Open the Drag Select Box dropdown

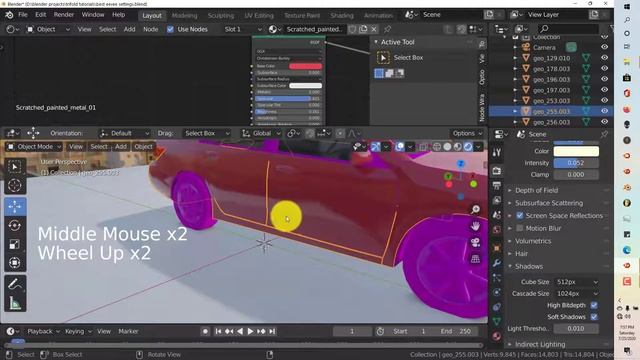[207, 133]
